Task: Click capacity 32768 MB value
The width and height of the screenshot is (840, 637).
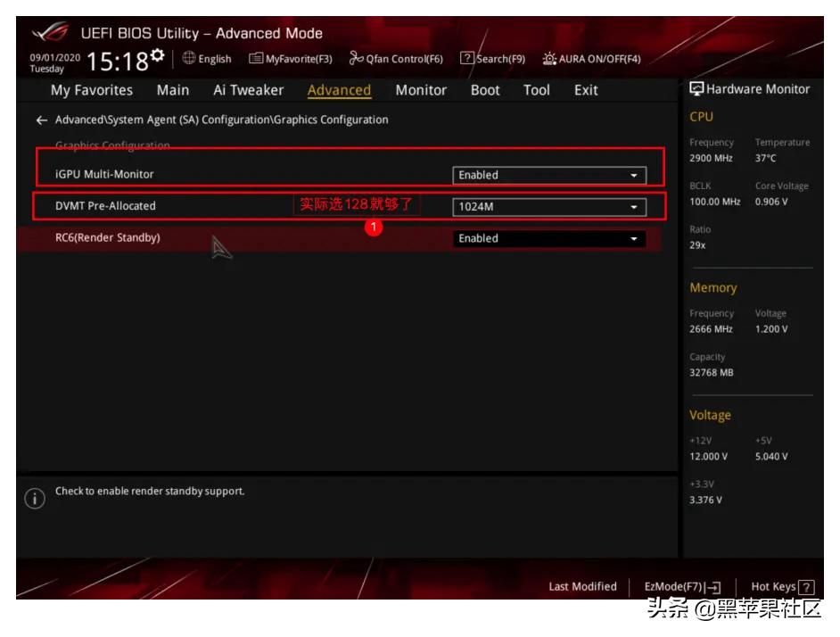Action: click(712, 373)
